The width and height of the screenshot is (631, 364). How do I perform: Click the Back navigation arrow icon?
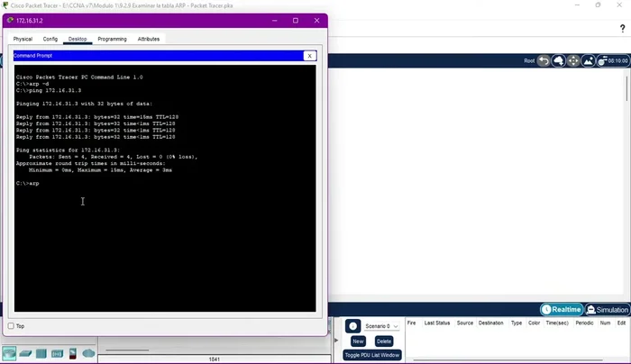544,61
